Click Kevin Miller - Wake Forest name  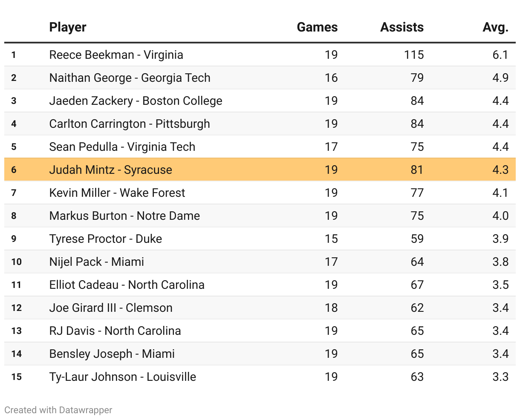[117, 193]
